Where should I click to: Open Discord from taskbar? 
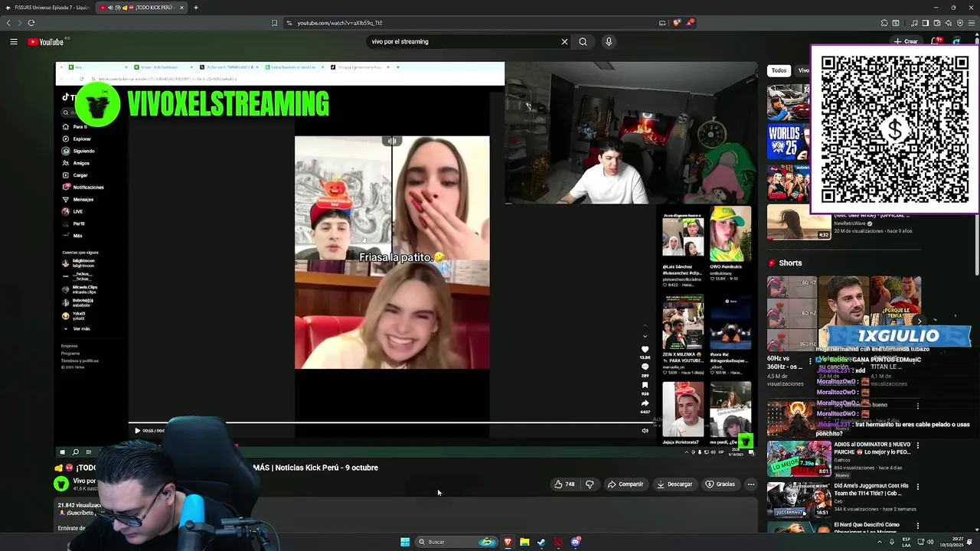click(576, 542)
